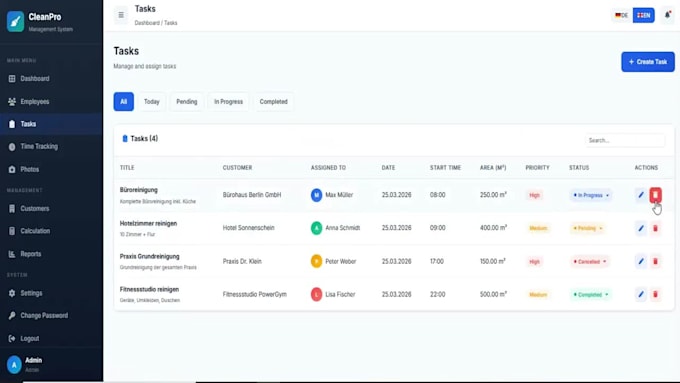Click the CUSTOMER column header
Viewport: 680px width, 383px height.
tap(237, 168)
